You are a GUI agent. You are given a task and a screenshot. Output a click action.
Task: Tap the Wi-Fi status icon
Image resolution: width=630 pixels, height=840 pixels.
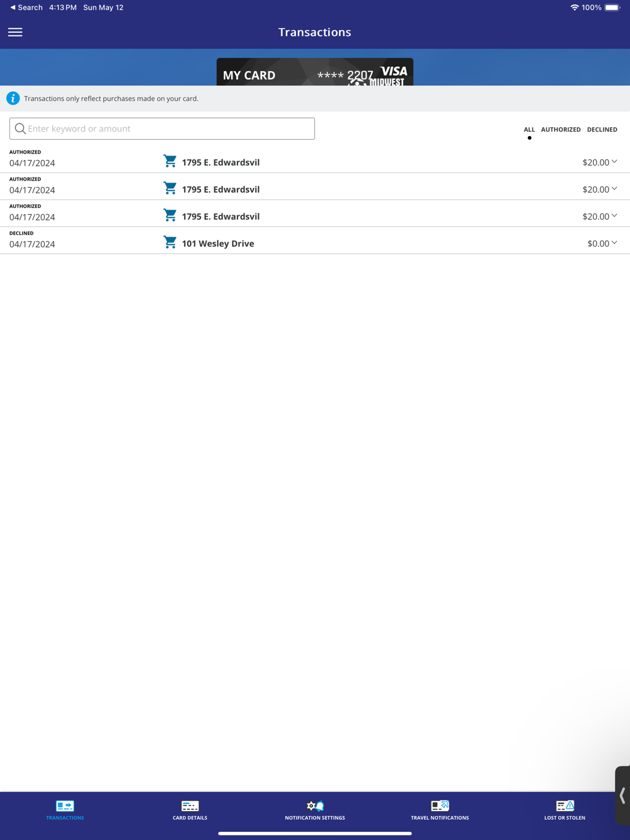[x=575, y=8]
